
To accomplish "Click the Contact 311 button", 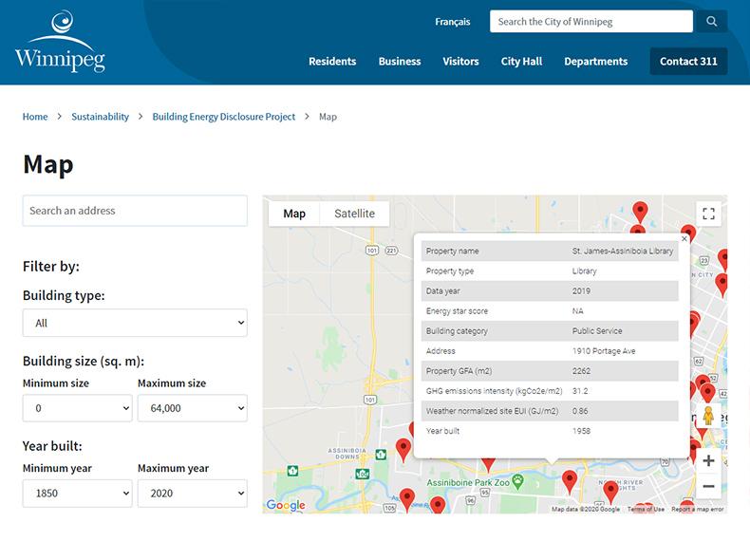I will [688, 62].
